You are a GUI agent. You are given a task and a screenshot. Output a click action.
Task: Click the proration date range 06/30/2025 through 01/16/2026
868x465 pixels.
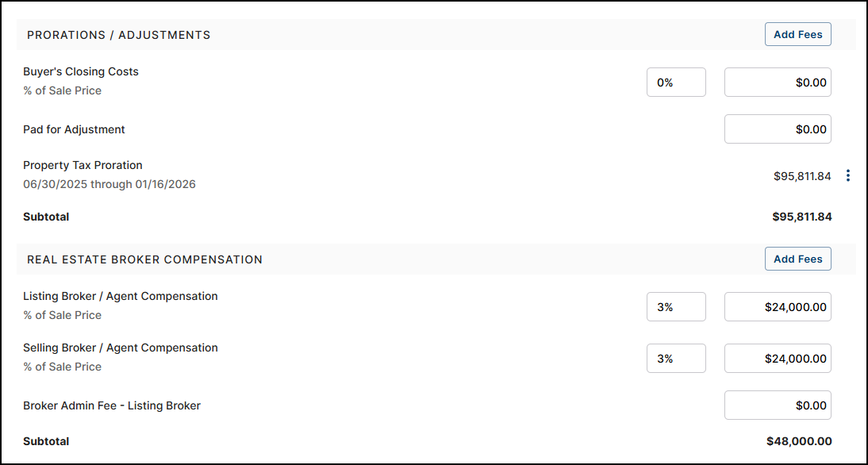109,184
